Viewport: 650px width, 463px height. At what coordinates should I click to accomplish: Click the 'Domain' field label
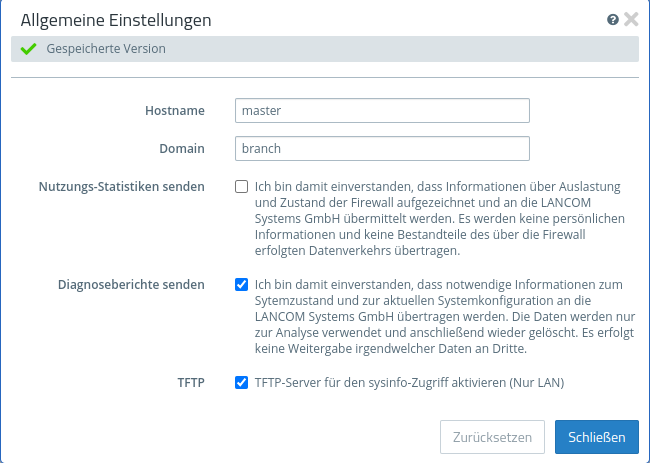click(x=182, y=148)
